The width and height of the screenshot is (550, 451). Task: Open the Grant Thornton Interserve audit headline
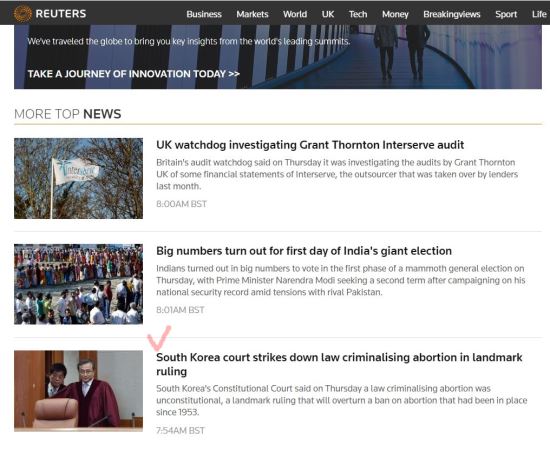pyautogui.click(x=310, y=145)
